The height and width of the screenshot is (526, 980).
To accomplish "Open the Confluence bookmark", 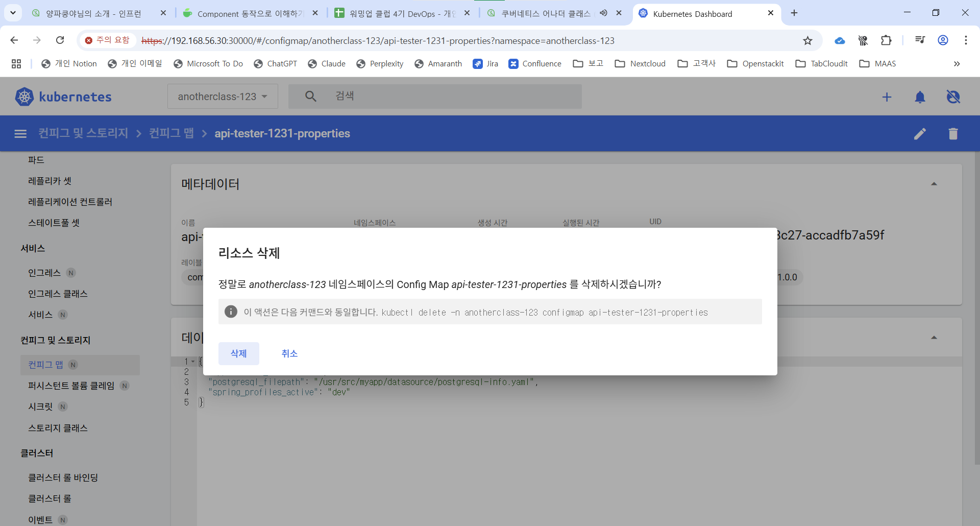I will pyautogui.click(x=535, y=63).
